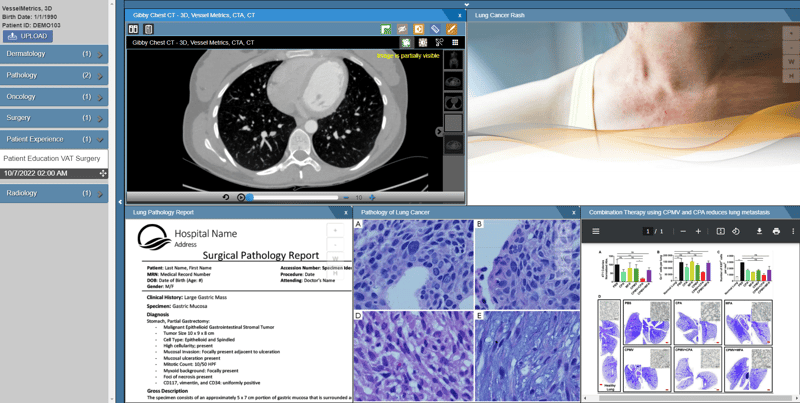Click the left sidebar vertical scrollbar
The width and height of the screenshot is (800, 403).
[x=112, y=202]
